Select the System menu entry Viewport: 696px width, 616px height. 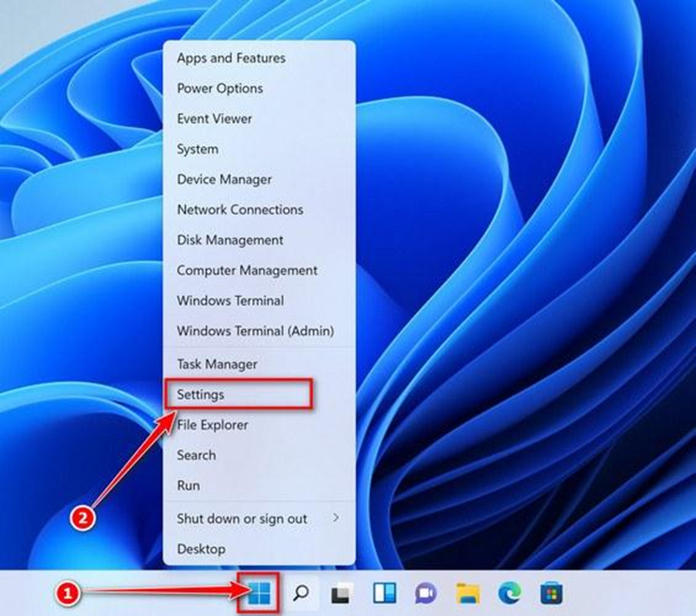pyautogui.click(x=259, y=149)
